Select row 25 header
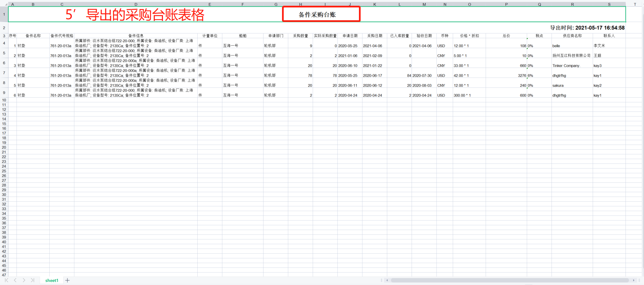Image resolution: width=644 pixels, height=285 pixels. point(4,171)
